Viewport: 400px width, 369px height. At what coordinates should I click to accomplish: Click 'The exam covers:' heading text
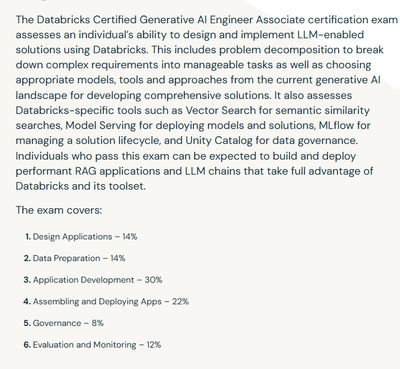59,210
